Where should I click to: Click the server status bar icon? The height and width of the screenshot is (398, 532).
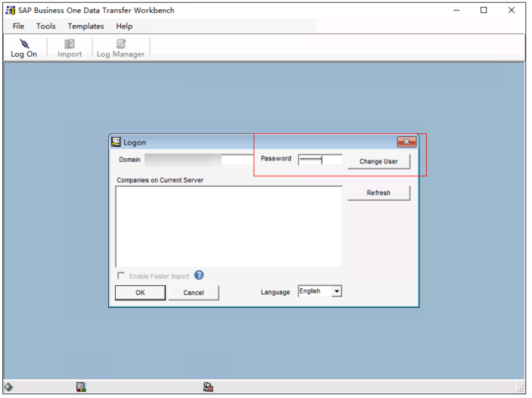(x=81, y=387)
